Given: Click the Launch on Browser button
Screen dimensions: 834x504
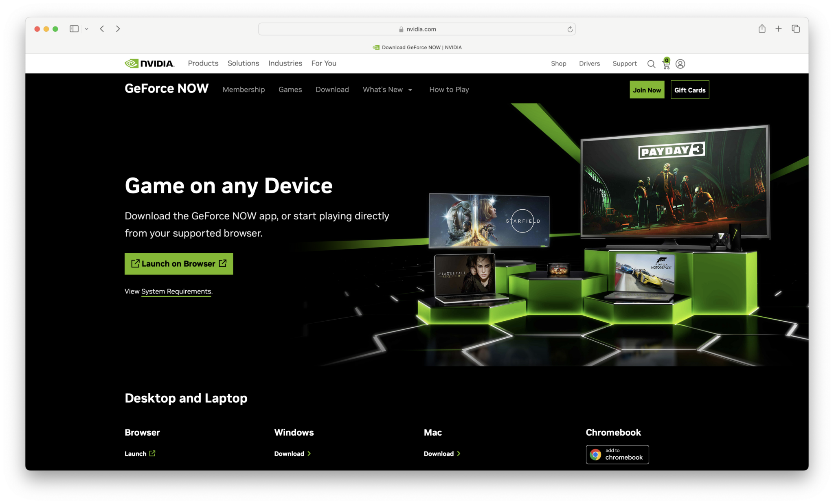Looking at the screenshot, I should click(179, 264).
